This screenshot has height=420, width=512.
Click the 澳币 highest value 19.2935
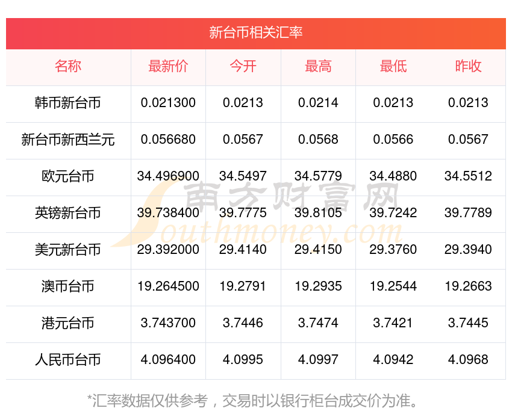(x=318, y=286)
